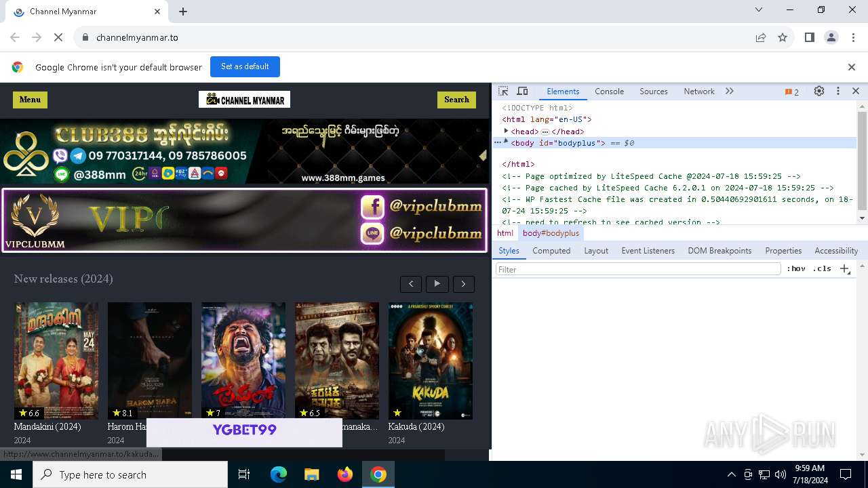Expand the head element node

click(506, 131)
